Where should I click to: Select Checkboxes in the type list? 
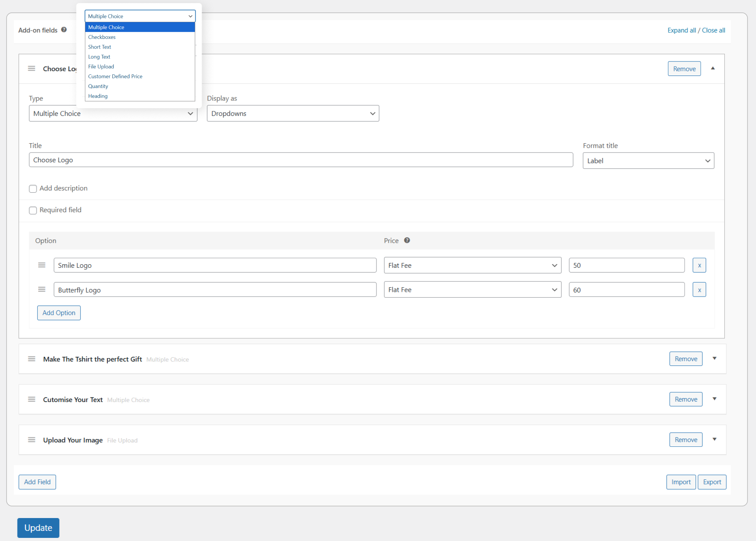[102, 37]
